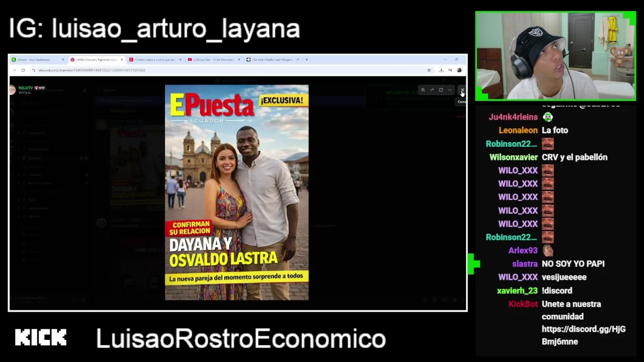Open image in browser icon
The image size is (644, 362).
click(x=441, y=90)
